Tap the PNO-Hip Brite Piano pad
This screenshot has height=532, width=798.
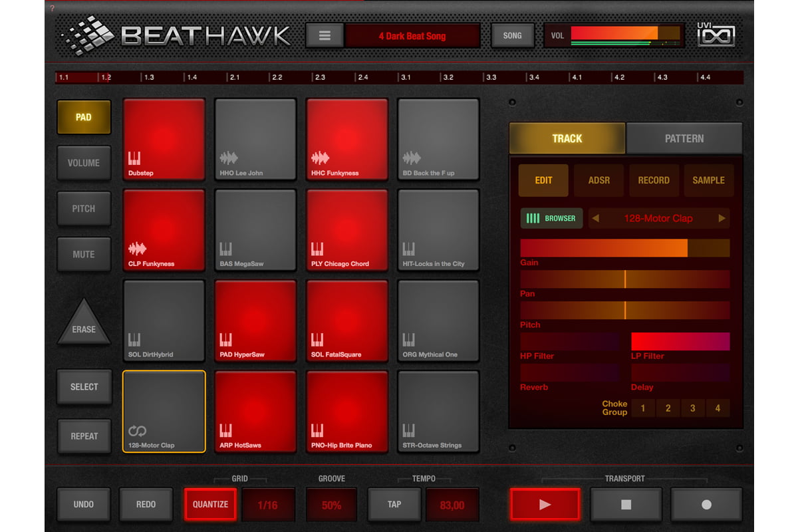pos(346,412)
